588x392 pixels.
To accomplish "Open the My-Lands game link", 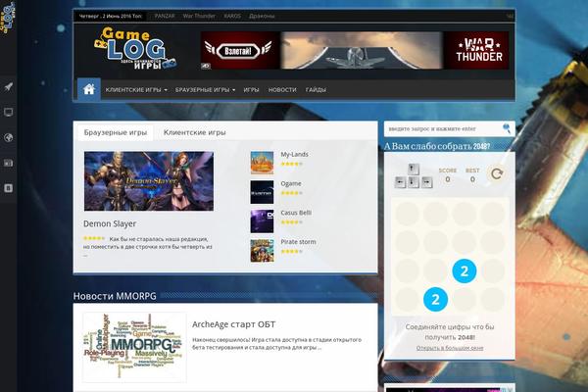I will point(294,155).
